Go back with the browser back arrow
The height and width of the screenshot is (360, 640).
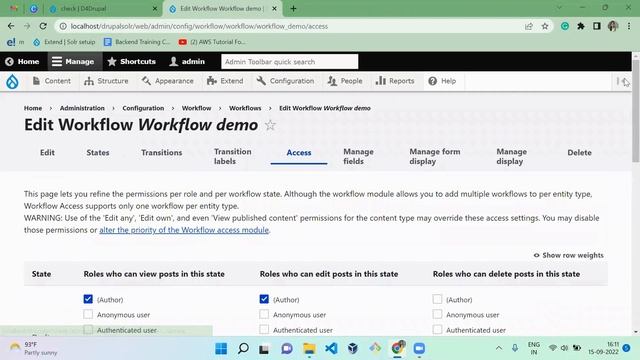tap(11, 26)
